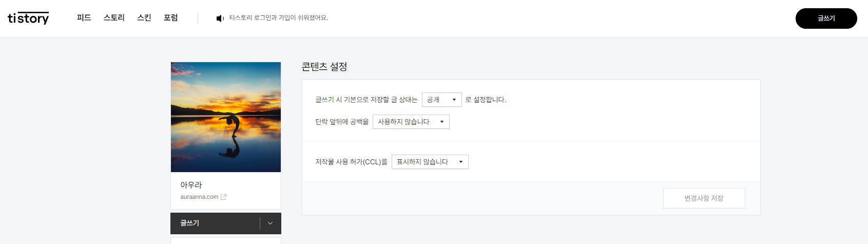868x244 pixels.
Task: Click the arrow on the CCL 표시하지 않습니다 dropdown
Action: 461,162
